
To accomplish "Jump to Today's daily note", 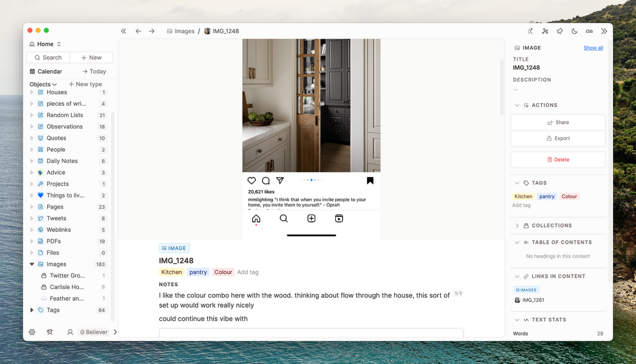I will click(x=94, y=71).
